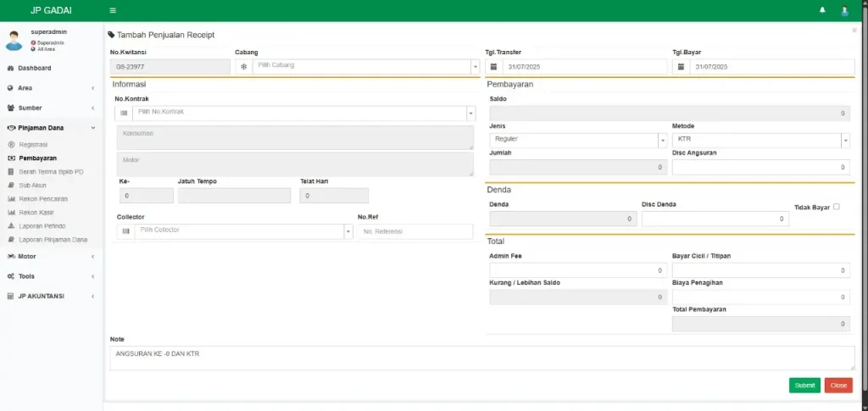Click the Disc Denda input field
Image resolution: width=868 pixels, height=411 pixels.
point(715,219)
